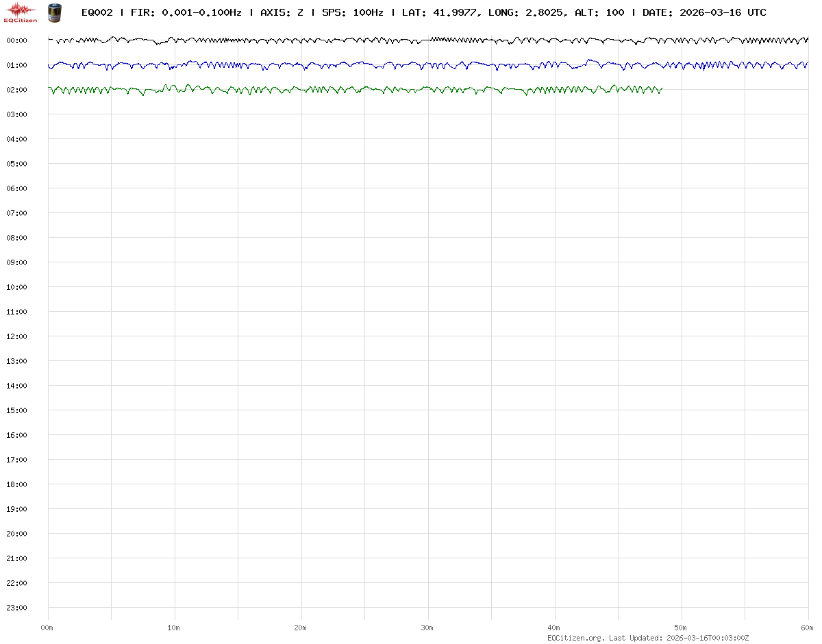The width and height of the screenshot is (822, 644).
Task: Click the geophone sensor image in header
Action: point(54,12)
